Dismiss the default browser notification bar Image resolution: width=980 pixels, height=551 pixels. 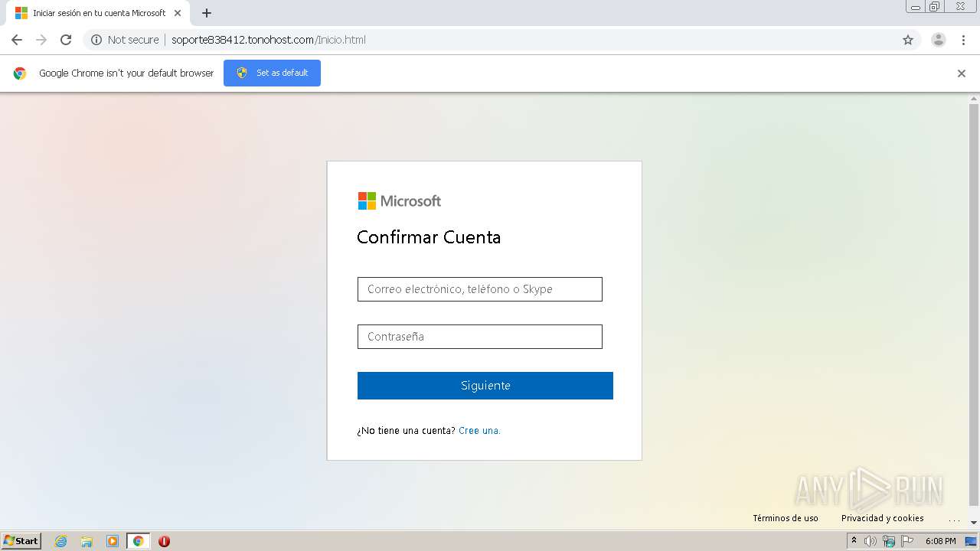point(962,73)
